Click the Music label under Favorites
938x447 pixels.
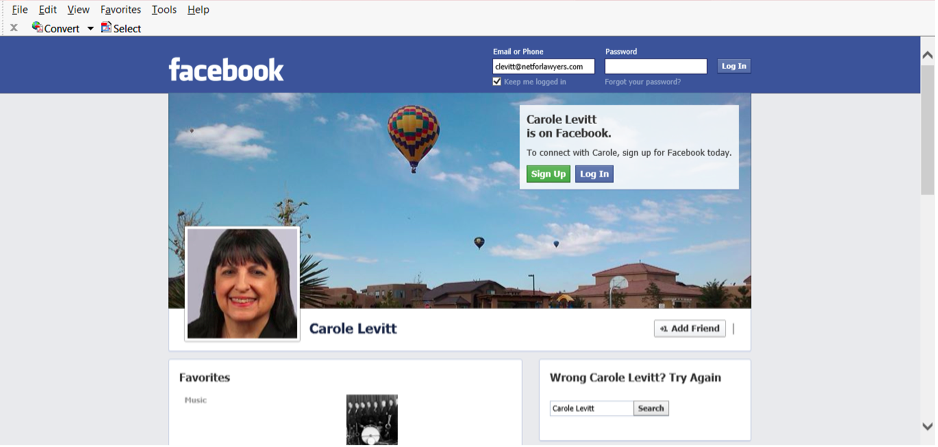[x=196, y=400]
